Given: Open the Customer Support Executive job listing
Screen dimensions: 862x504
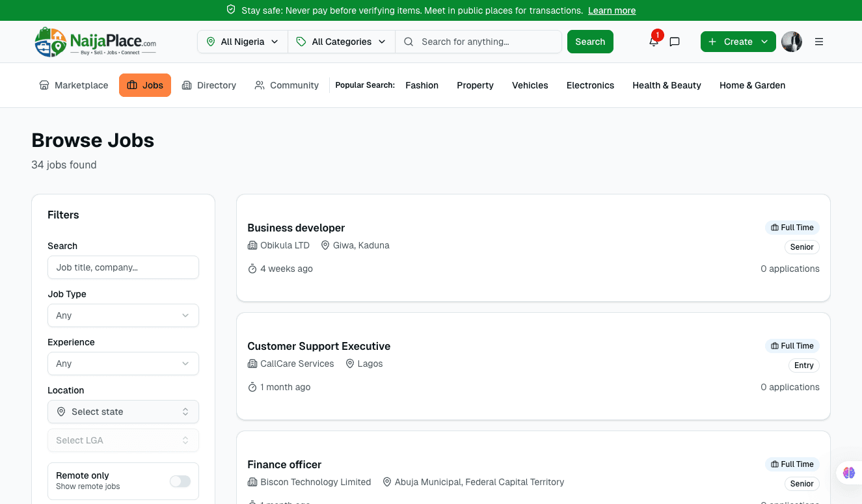Looking at the screenshot, I should pyautogui.click(x=319, y=346).
